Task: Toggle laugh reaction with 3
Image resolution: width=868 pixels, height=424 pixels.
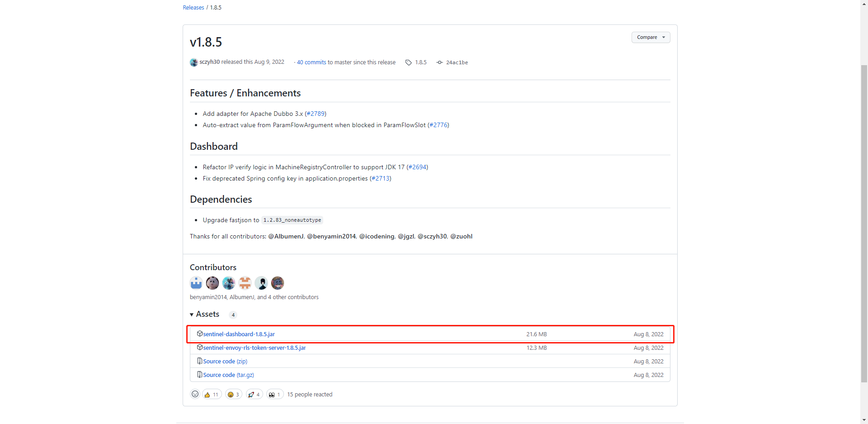Action: click(x=234, y=395)
